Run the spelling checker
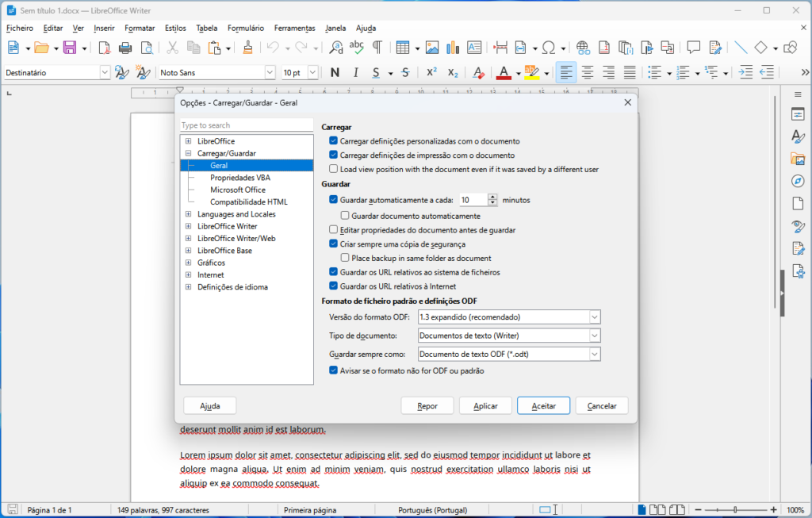812x518 pixels. (x=357, y=47)
